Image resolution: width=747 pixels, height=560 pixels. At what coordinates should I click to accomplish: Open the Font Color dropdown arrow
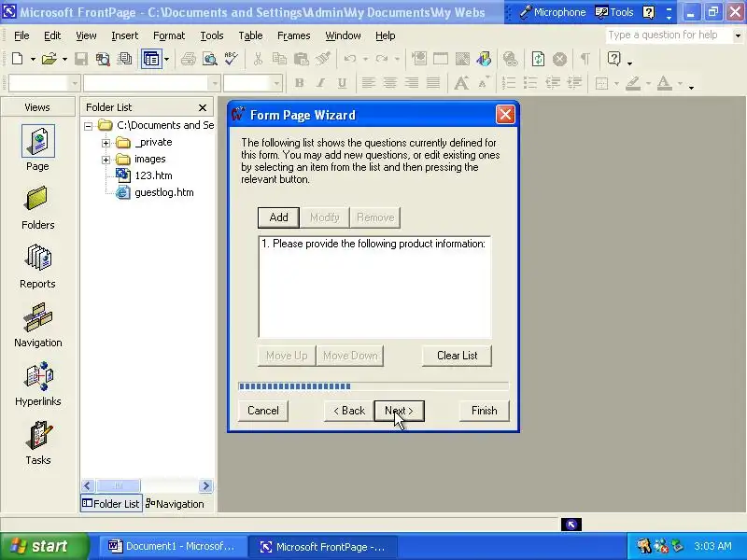point(680,84)
